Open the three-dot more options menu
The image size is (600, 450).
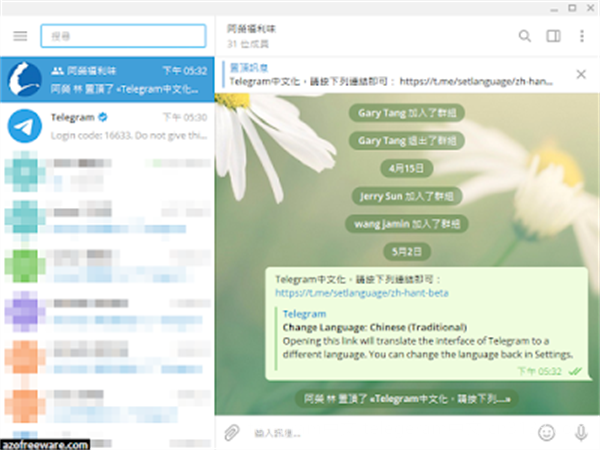coord(582,36)
